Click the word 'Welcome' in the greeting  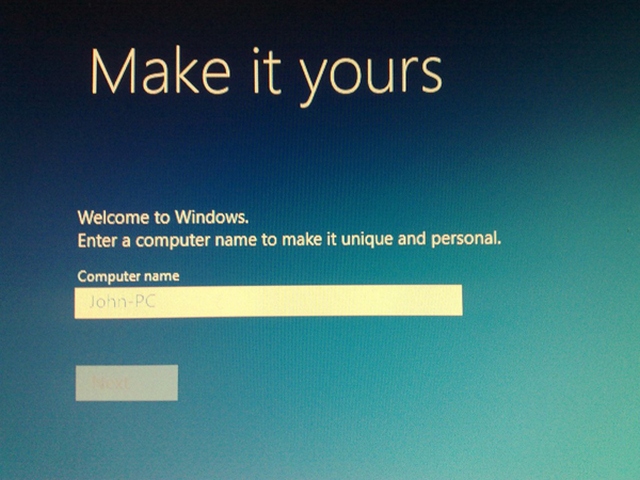[x=112, y=217]
